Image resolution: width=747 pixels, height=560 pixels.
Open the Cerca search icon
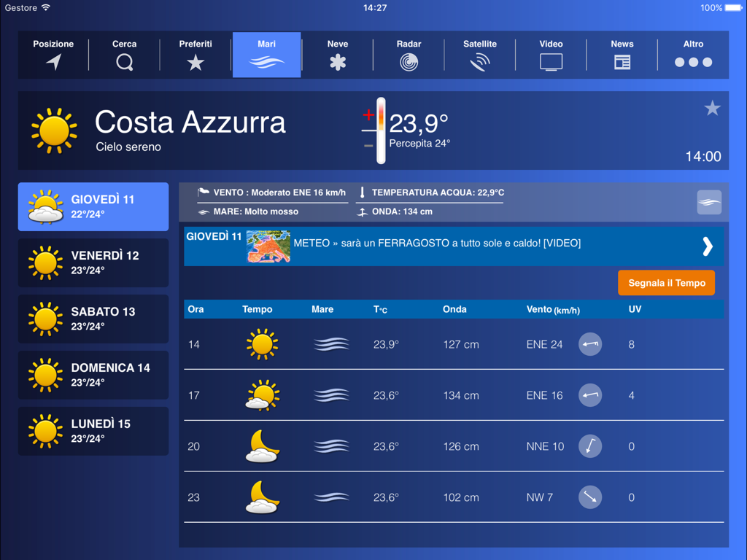124,62
